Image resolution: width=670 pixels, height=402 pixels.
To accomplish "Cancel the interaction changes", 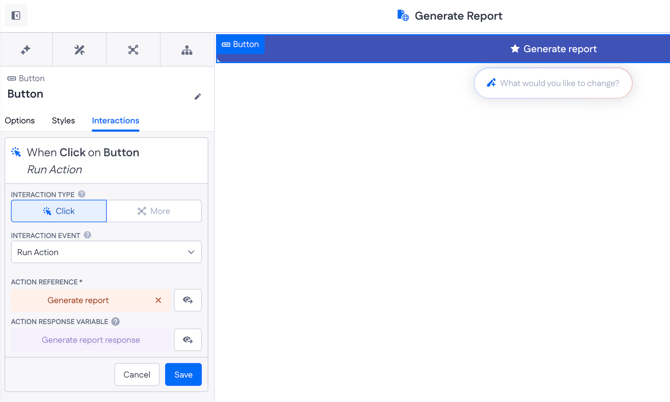I will 137,375.
